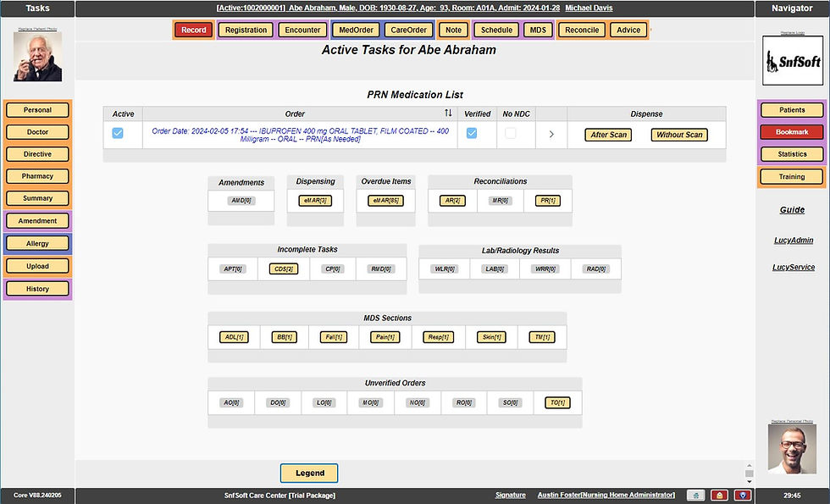Viewport: 830px width, 504px height.
Task: Click the Amendment sidebar button
Action: coord(37,221)
